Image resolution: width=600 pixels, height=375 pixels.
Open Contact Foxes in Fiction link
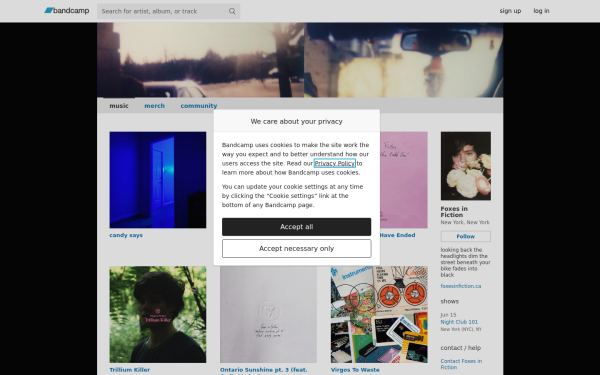461,364
